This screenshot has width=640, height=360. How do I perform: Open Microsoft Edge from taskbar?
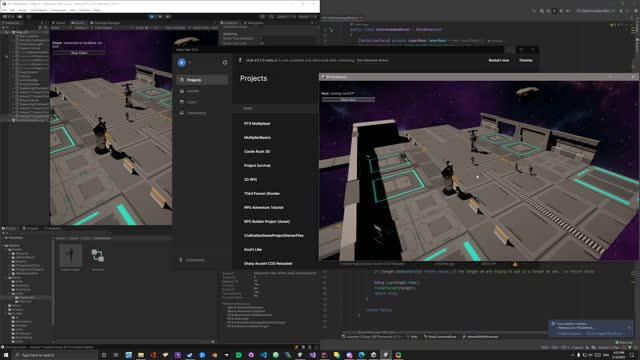pyautogui.click(x=361, y=355)
